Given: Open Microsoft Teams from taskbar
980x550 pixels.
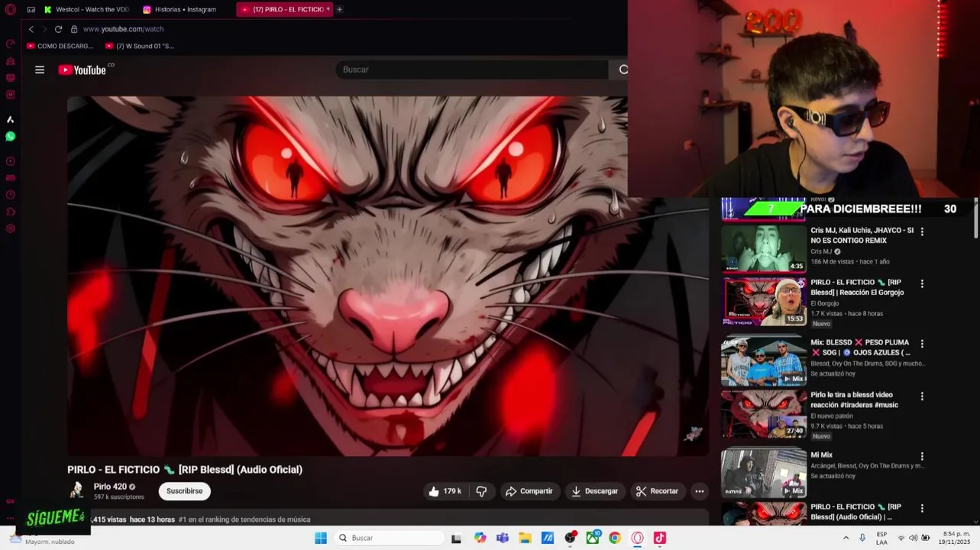Looking at the screenshot, I should point(503,538).
